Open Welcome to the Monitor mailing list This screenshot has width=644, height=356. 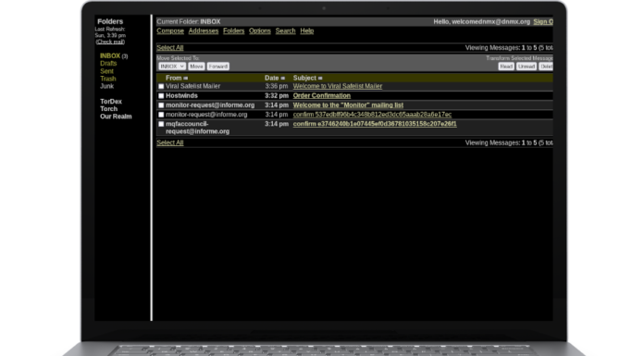pyautogui.click(x=348, y=105)
